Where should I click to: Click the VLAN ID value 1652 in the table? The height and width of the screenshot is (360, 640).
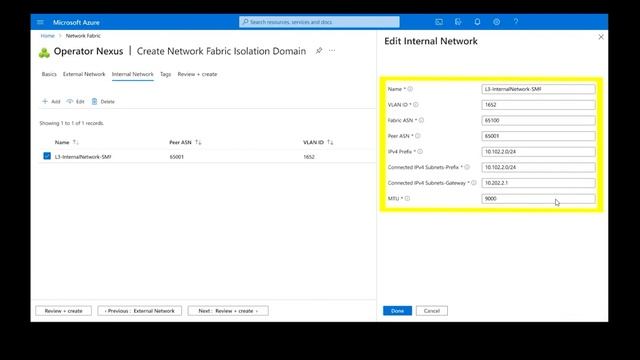coord(309,157)
